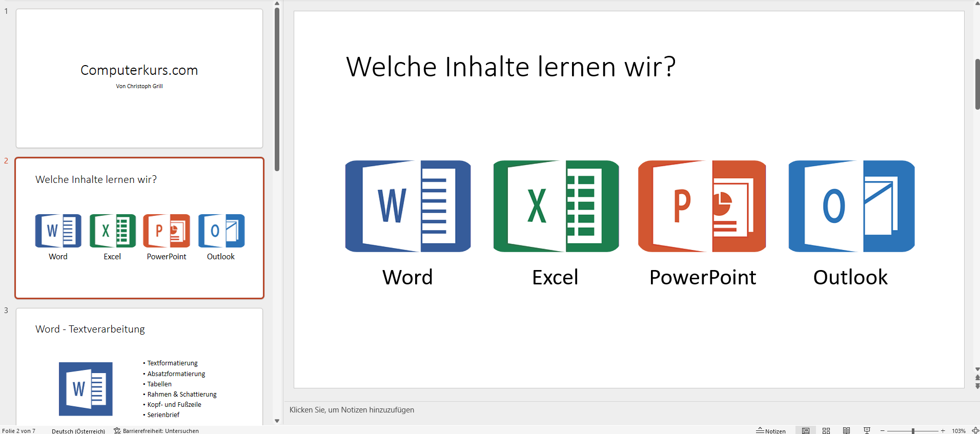980x434 pixels.
Task: Select the PowerPoint logo on the slide
Action: click(x=702, y=206)
